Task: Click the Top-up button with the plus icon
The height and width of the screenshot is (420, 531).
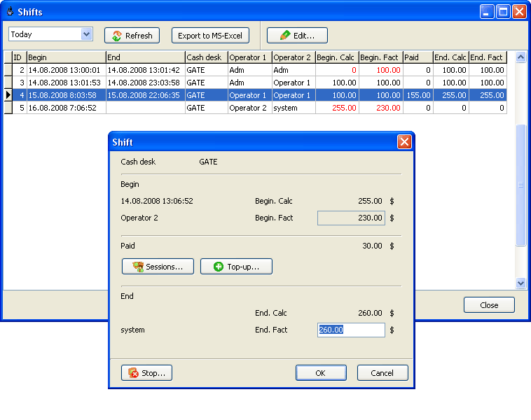Action: [236, 267]
